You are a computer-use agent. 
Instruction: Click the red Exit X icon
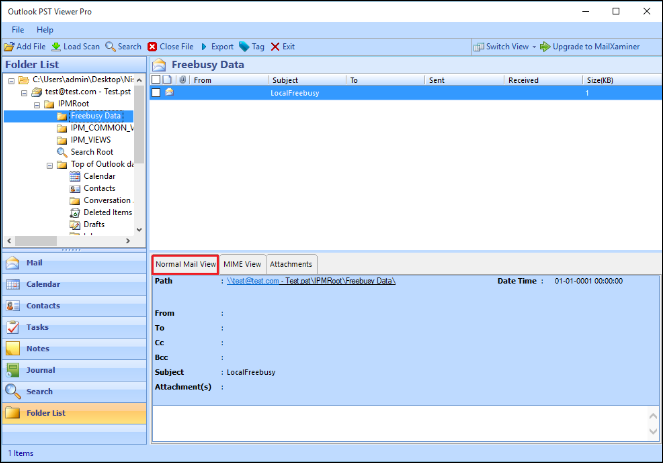pyautogui.click(x=275, y=47)
